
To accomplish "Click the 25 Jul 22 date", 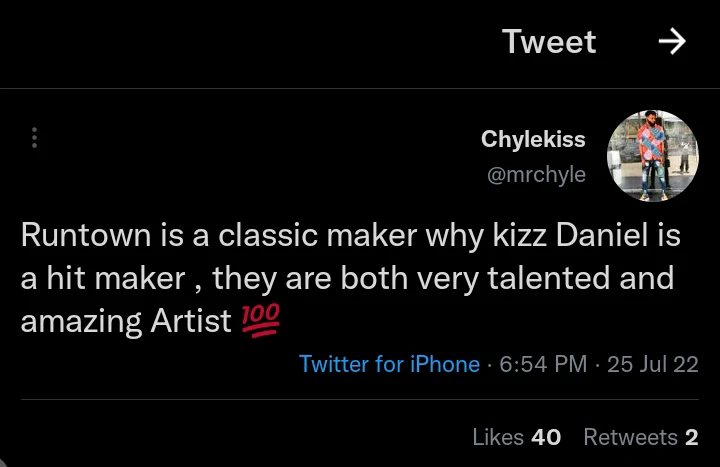I will click(652, 364).
